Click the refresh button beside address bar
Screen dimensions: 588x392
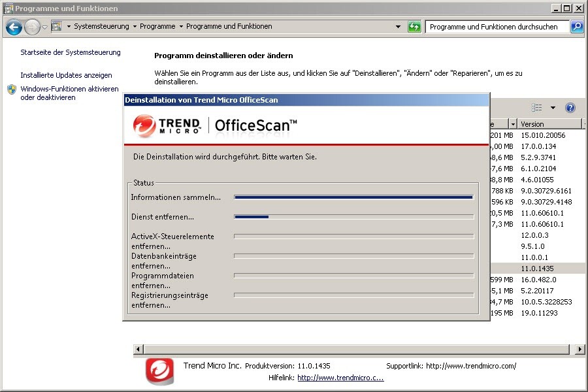[414, 27]
